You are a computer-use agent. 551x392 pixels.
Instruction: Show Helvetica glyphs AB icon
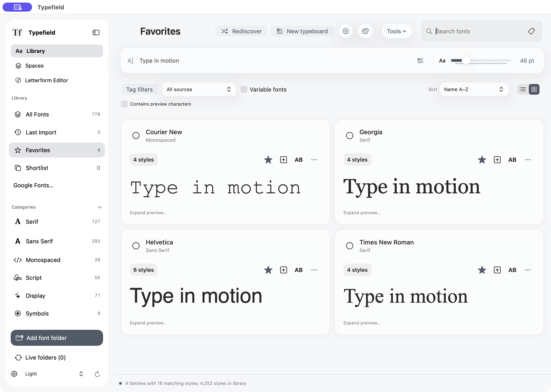click(x=299, y=270)
